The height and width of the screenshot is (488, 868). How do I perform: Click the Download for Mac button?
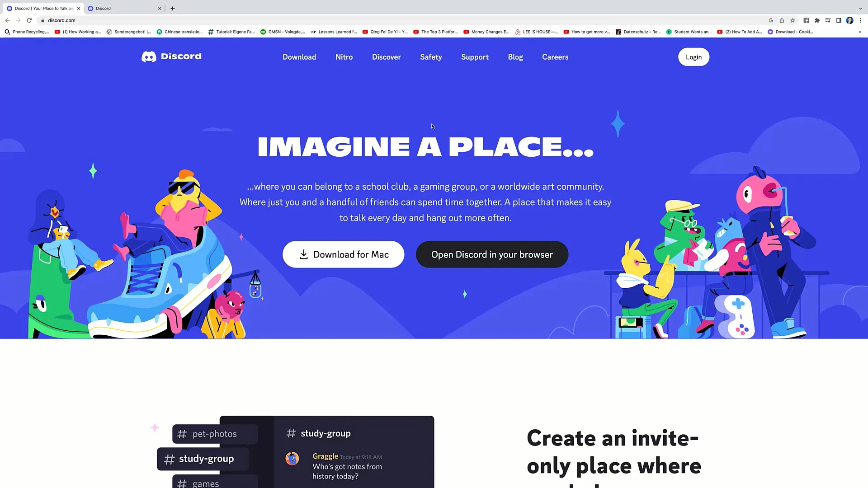coord(343,254)
